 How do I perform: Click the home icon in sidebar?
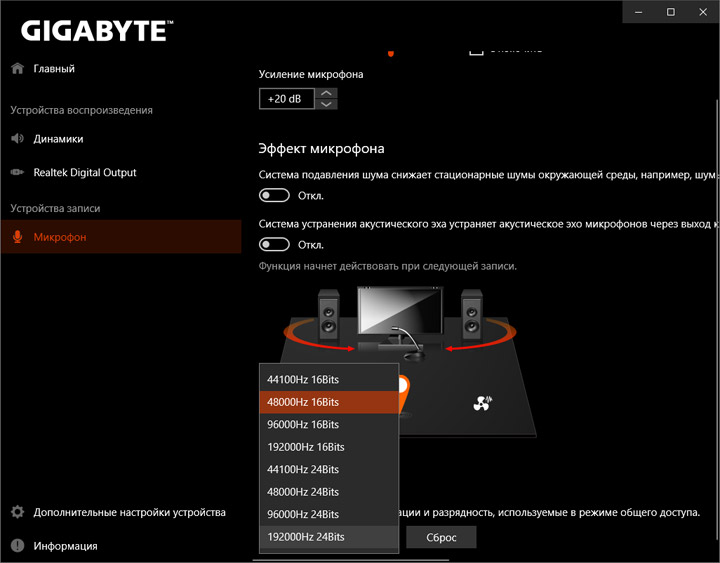point(17,68)
